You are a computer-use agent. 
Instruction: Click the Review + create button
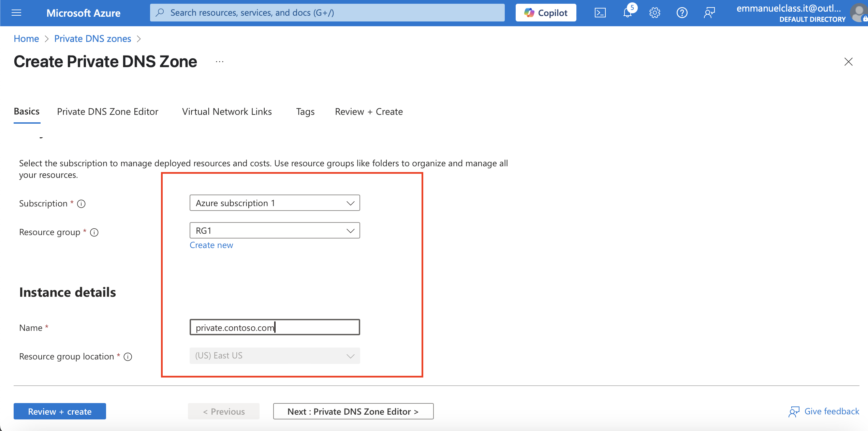pos(60,412)
